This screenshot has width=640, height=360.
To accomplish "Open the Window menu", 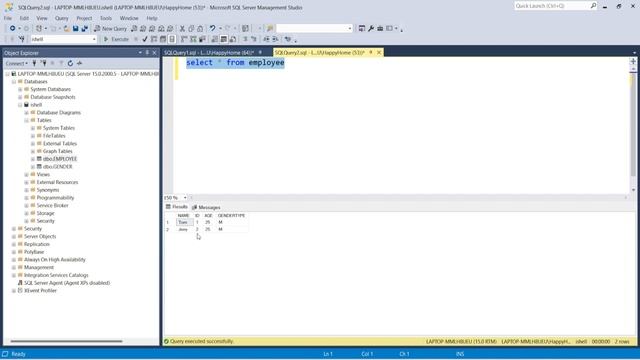I will (x=129, y=18).
